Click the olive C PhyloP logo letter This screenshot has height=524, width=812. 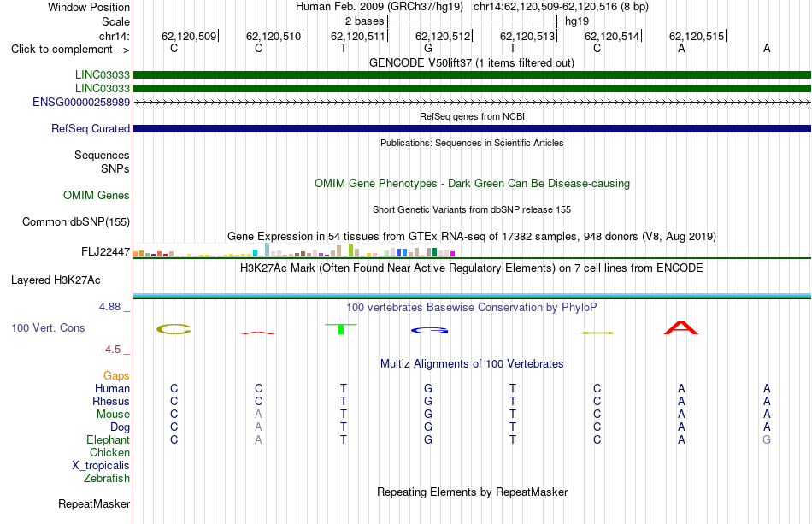tap(174, 329)
